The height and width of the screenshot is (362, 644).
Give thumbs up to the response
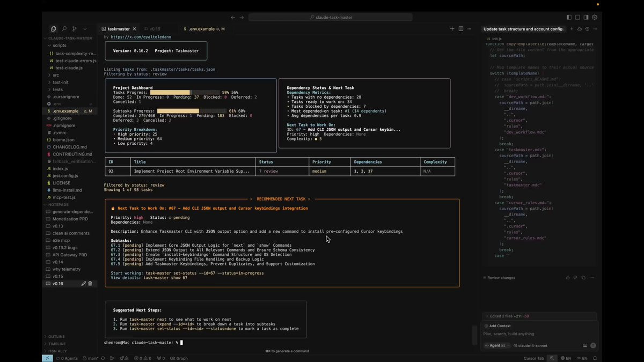point(568,278)
